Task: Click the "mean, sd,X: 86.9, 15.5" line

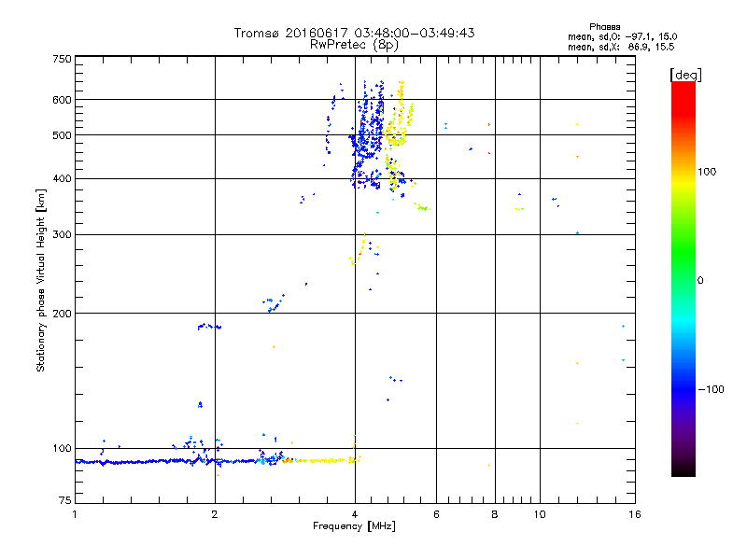Action: (621, 48)
